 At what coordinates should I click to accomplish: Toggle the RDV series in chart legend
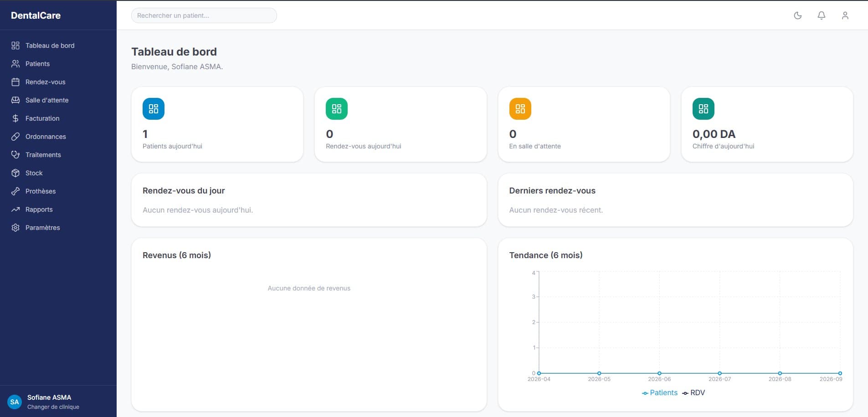coord(693,393)
